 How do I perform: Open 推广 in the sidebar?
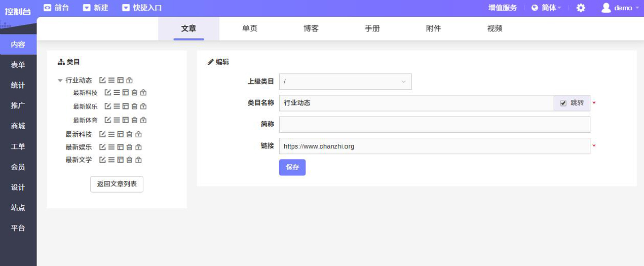click(x=18, y=105)
